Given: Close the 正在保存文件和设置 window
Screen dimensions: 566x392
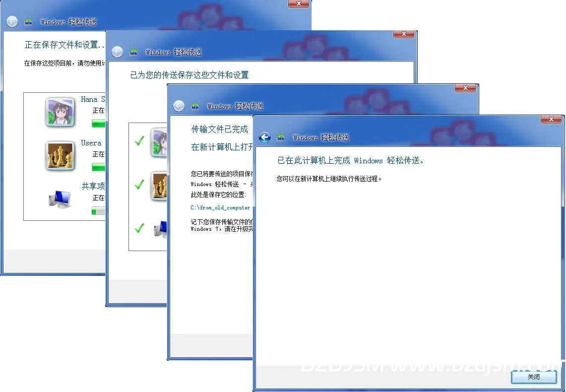Looking at the screenshot, I should point(299,3).
